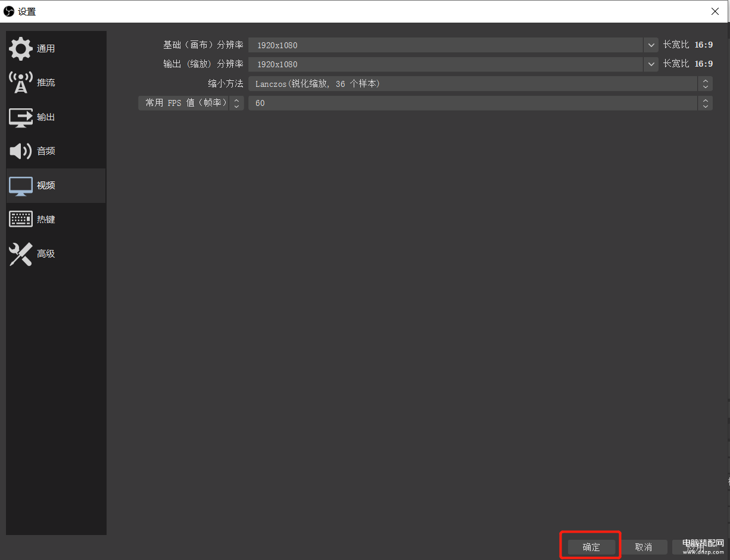Select the Video monitor icon
Screen dimensions: 730x560
click(21, 186)
